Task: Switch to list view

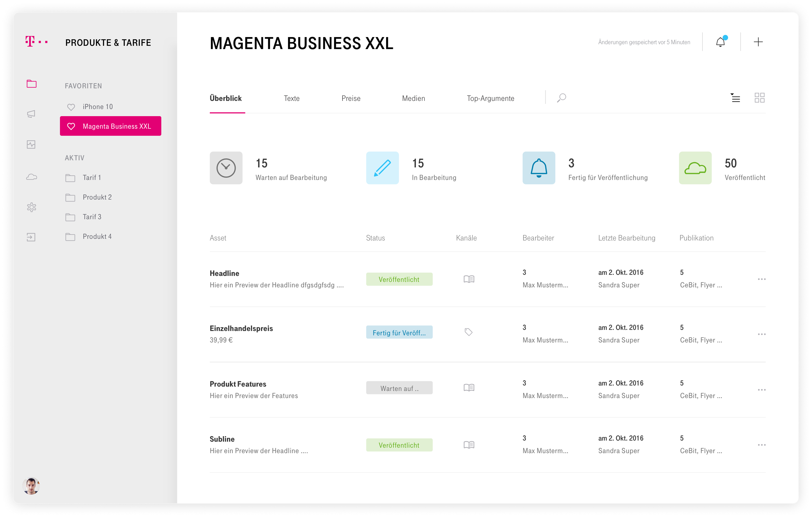Action: 735,98
